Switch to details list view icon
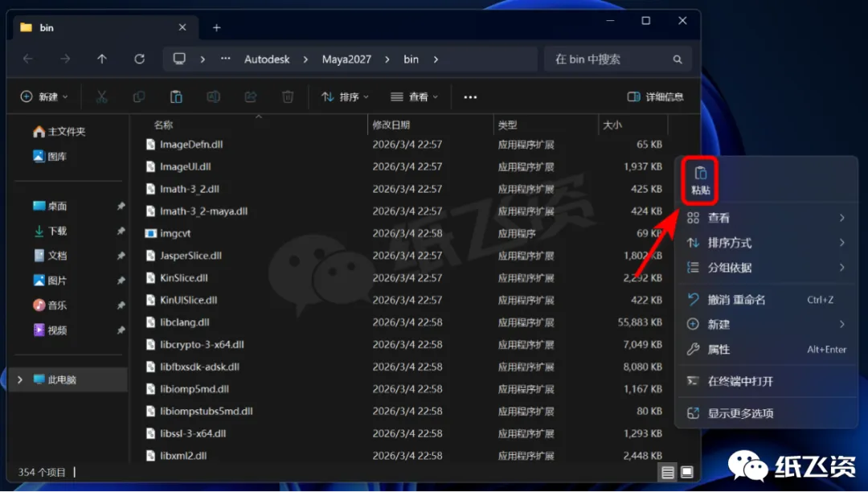Viewport: 868px width, 492px height. (x=668, y=472)
